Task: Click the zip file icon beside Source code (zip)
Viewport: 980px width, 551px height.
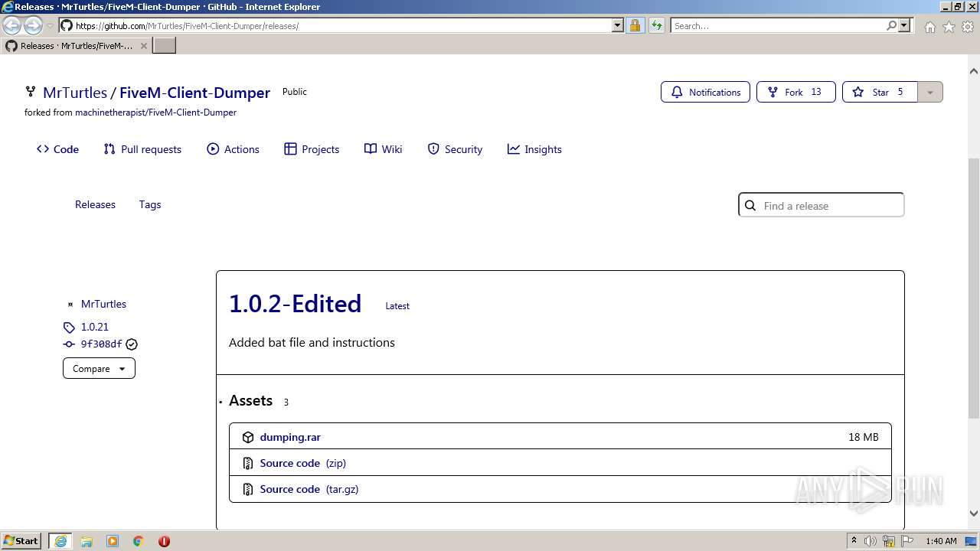Action: coord(248,463)
